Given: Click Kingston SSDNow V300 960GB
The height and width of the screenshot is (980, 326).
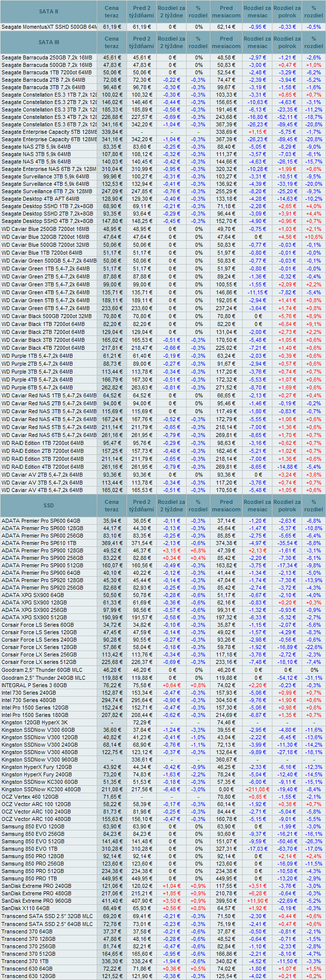Looking at the screenshot, I should (40, 760).
